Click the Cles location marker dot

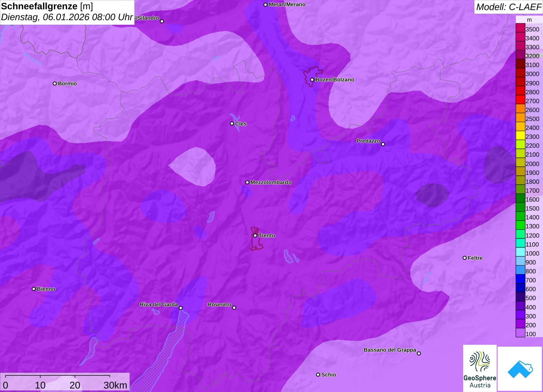click(232, 124)
